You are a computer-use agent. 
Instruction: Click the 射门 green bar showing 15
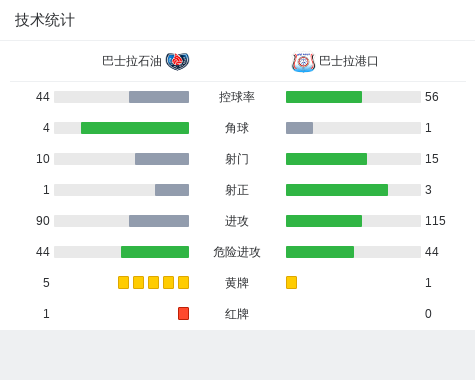pos(326,159)
